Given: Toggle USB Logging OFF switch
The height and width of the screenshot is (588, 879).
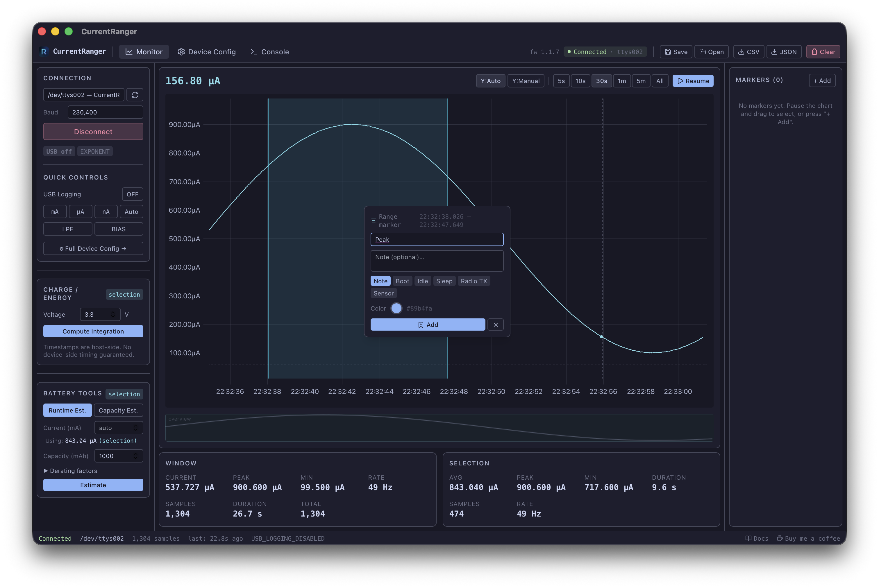Looking at the screenshot, I should tap(133, 194).
